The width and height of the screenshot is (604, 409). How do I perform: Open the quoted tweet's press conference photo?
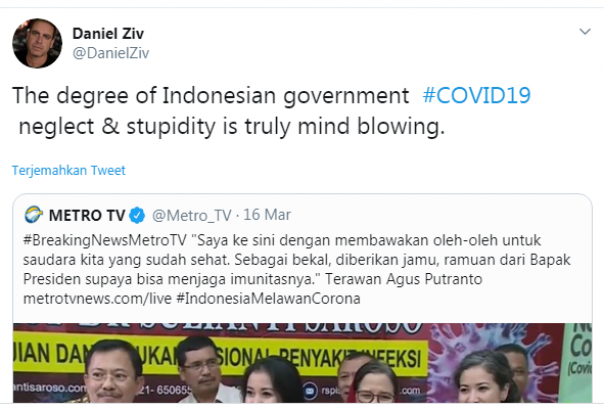(x=302, y=363)
